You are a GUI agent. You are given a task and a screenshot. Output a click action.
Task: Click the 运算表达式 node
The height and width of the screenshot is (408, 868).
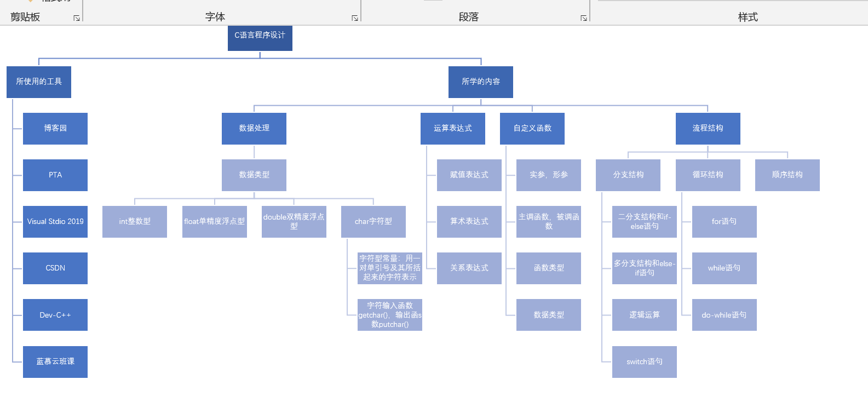tap(453, 129)
